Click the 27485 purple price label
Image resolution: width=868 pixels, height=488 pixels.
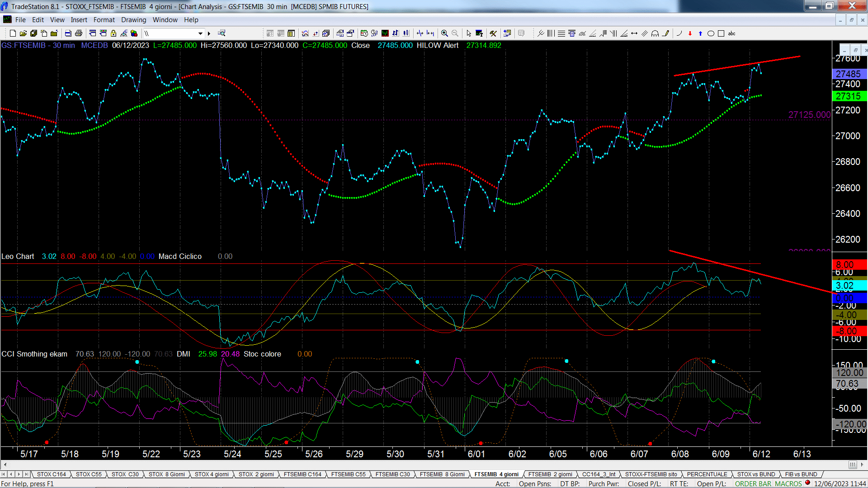coord(849,74)
